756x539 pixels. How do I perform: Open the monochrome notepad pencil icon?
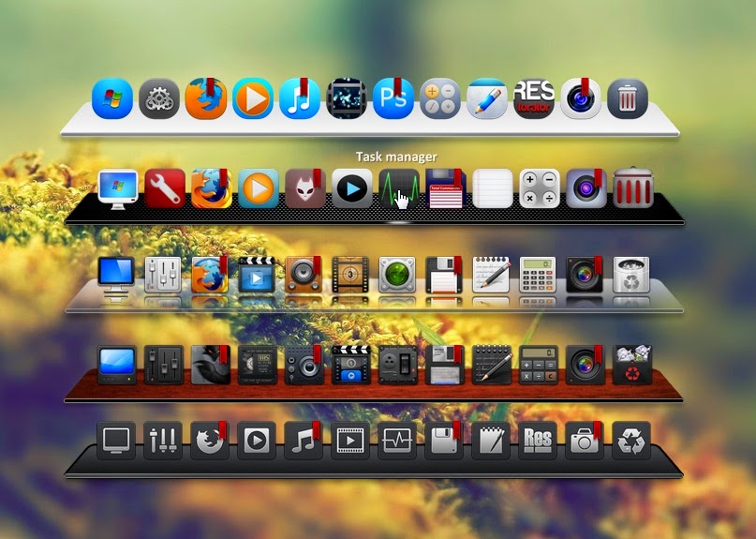pos(491,440)
